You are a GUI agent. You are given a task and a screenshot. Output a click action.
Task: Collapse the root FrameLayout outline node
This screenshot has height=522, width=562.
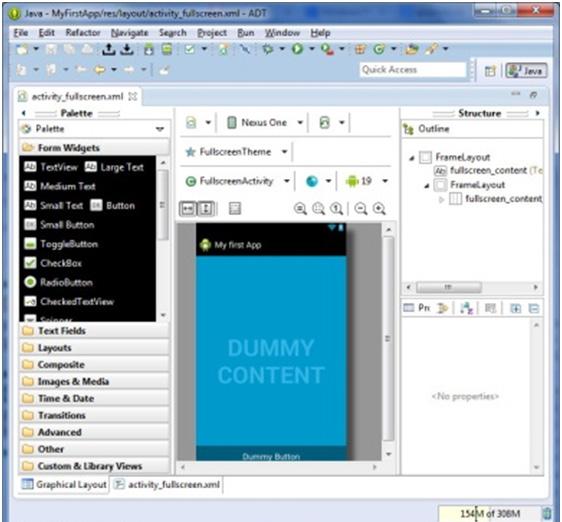(412, 158)
